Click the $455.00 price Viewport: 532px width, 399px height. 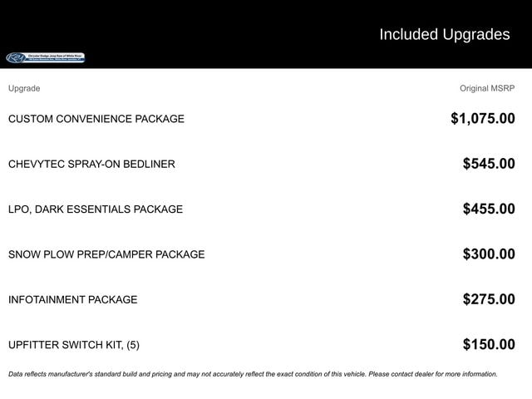(x=489, y=209)
